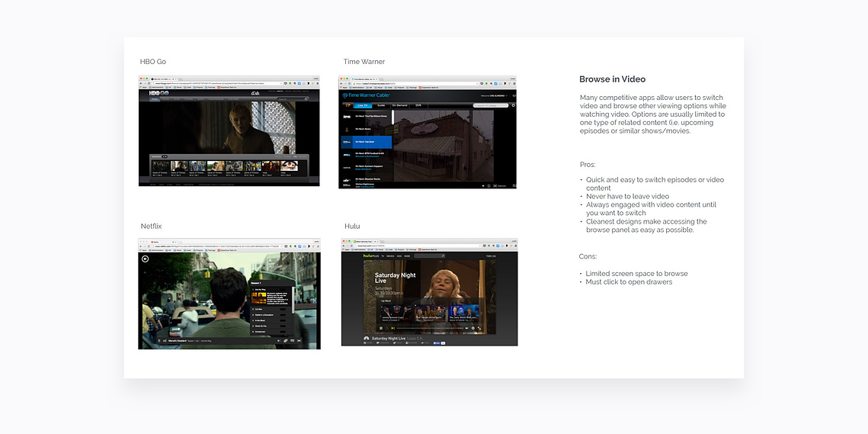Select the last Veep thumbnail in HBO Go
Image resolution: width=868 pixels, height=434 pixels.
(x=289, y=166)
